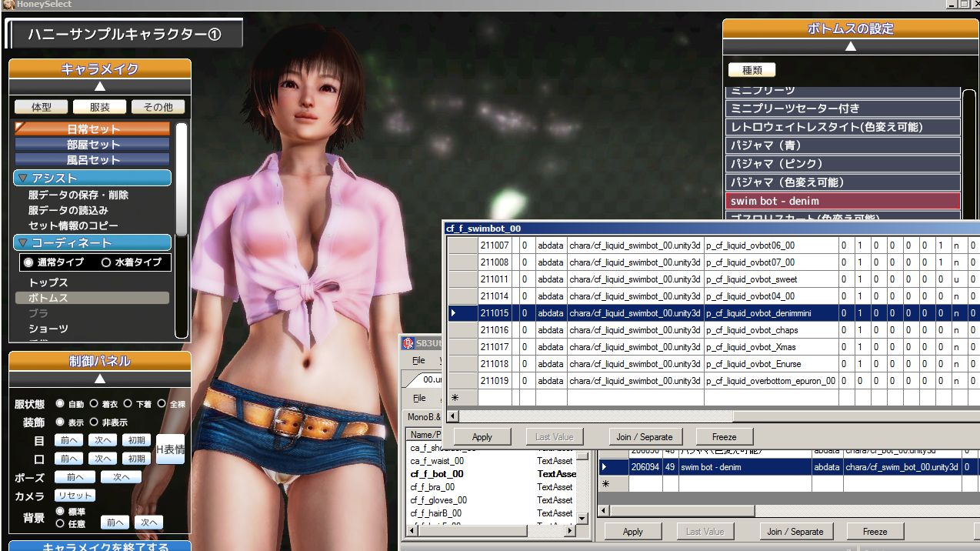Click lower Freeze button

[x=875, y=531]
